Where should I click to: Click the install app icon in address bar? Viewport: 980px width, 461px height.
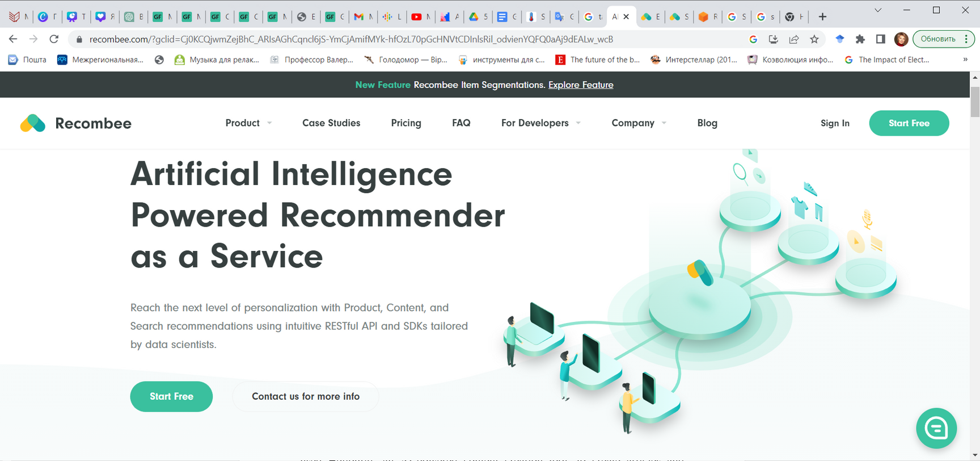click(x=773, y=39)
